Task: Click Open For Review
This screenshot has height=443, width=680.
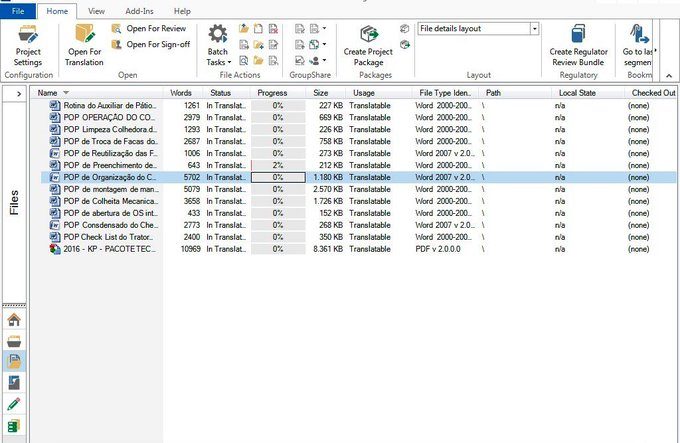Action: click(x=149, y=29)
